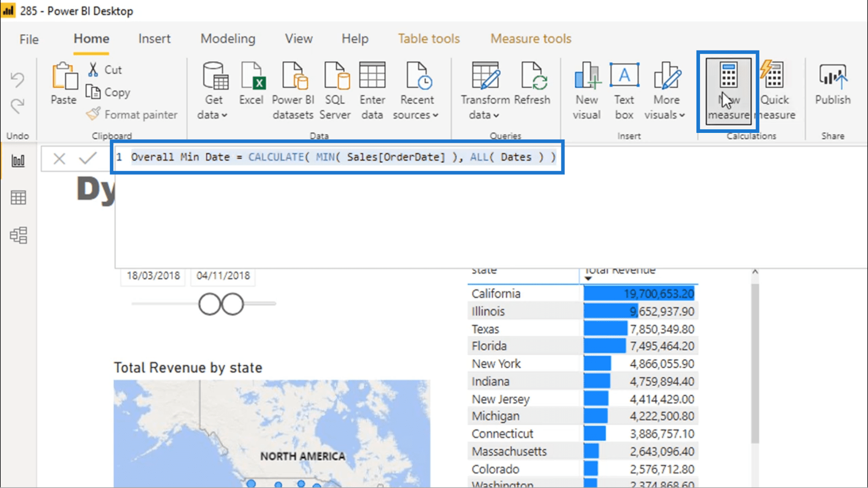Click the 4,866,055.90 revenue value
868x488 pixels.
[x=662, y=364]
